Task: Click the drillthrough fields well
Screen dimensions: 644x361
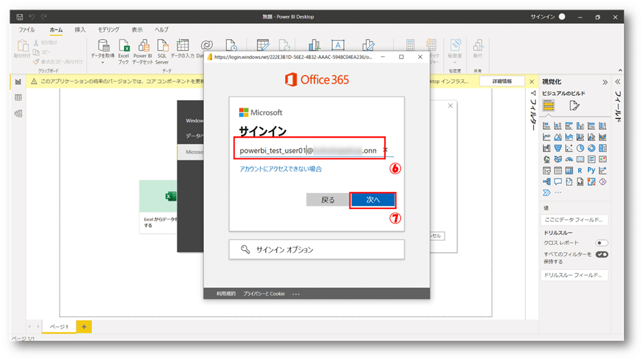Action: 573,275
